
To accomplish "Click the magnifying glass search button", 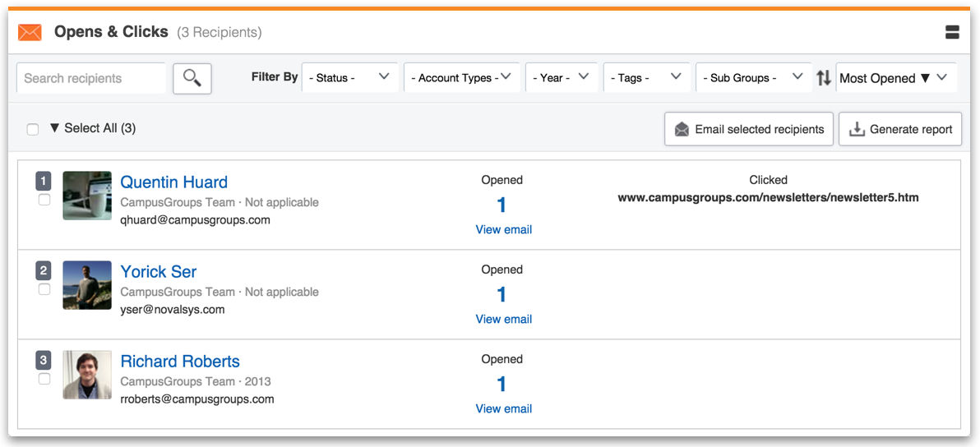I will [x=192, y=79].
